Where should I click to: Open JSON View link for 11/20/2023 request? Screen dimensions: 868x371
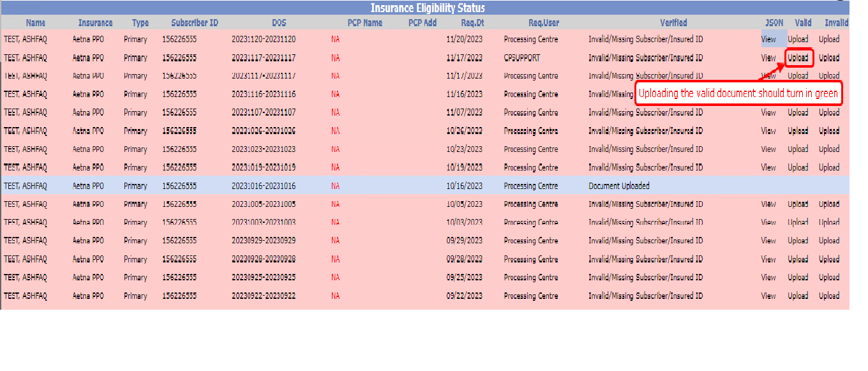(x=768, y=40)
